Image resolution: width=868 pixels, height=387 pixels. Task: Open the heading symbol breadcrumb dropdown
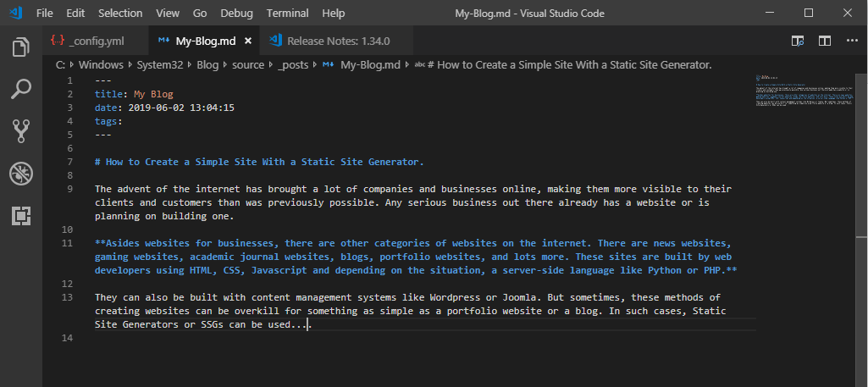coord(569,64)
